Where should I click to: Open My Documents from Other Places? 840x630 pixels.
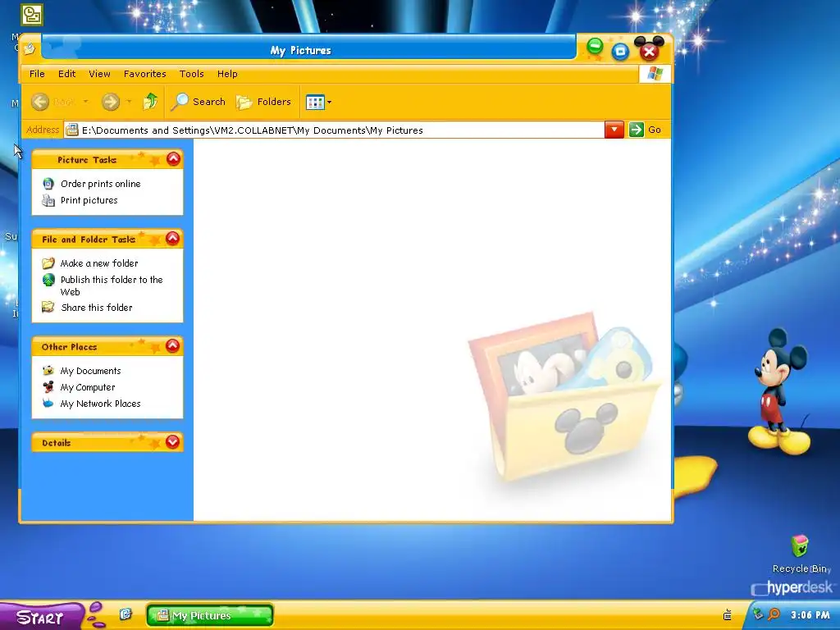click(x=90, y=371)
